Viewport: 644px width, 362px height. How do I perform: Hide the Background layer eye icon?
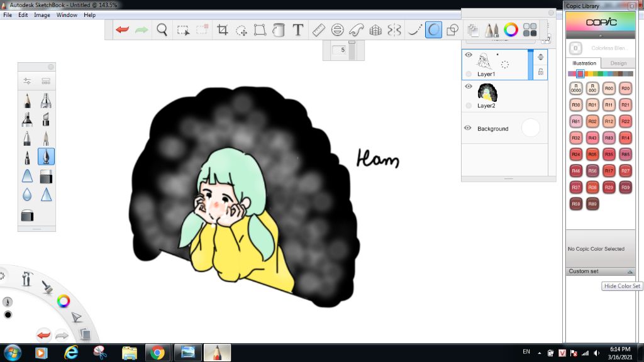(468, 128)
